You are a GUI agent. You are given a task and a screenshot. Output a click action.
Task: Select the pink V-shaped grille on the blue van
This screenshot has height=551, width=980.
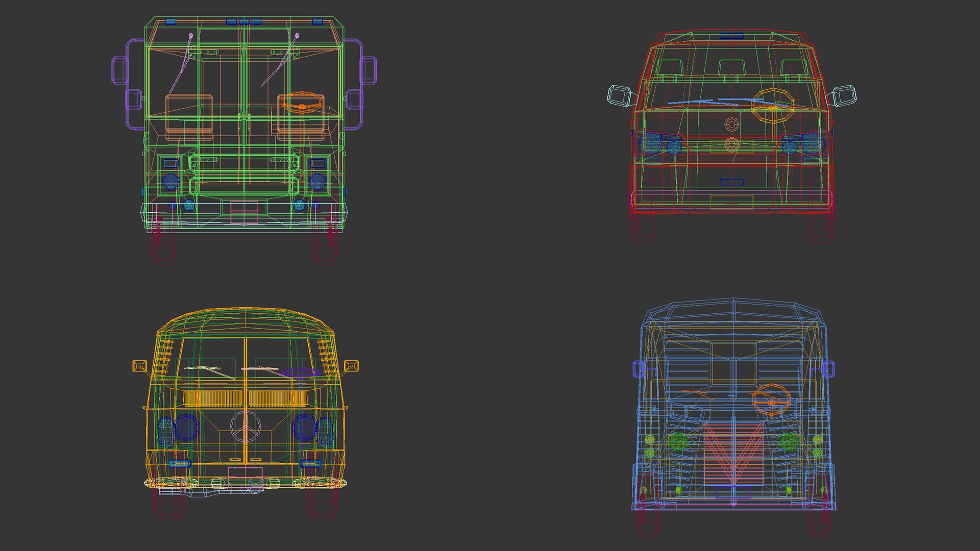(733, 454)
